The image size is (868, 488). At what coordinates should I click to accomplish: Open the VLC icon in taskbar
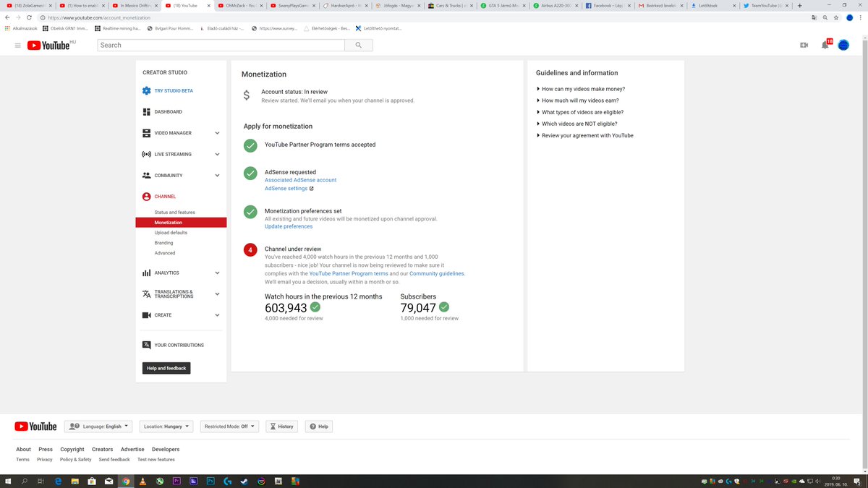click(x=142, y=481)
